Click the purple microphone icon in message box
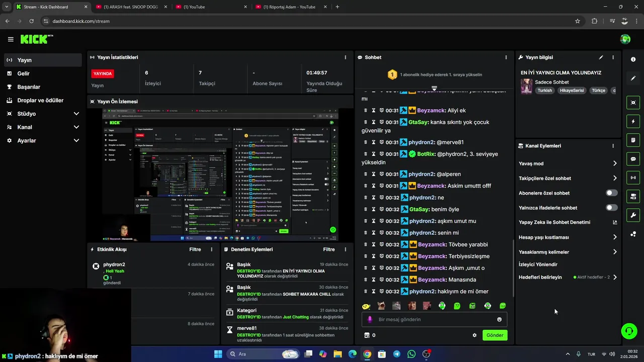 click(x=370, y=319)
